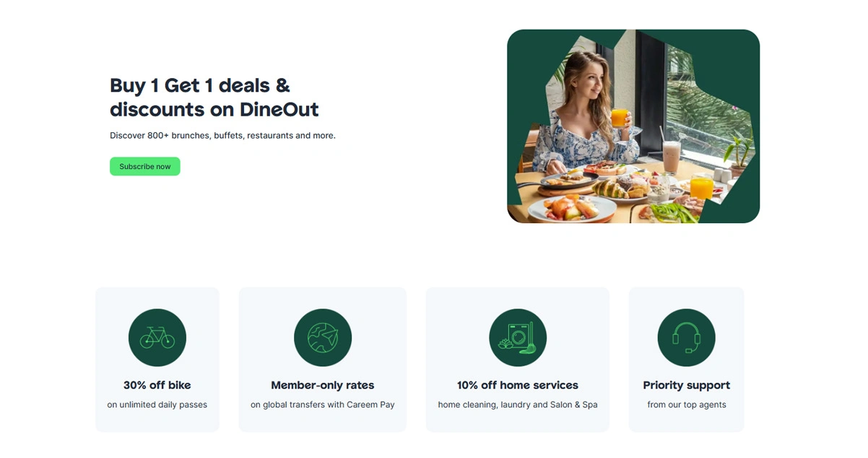868x458 pixels.
Task: Click the orange juice glass on the table
Action: (x=700, y=188)
